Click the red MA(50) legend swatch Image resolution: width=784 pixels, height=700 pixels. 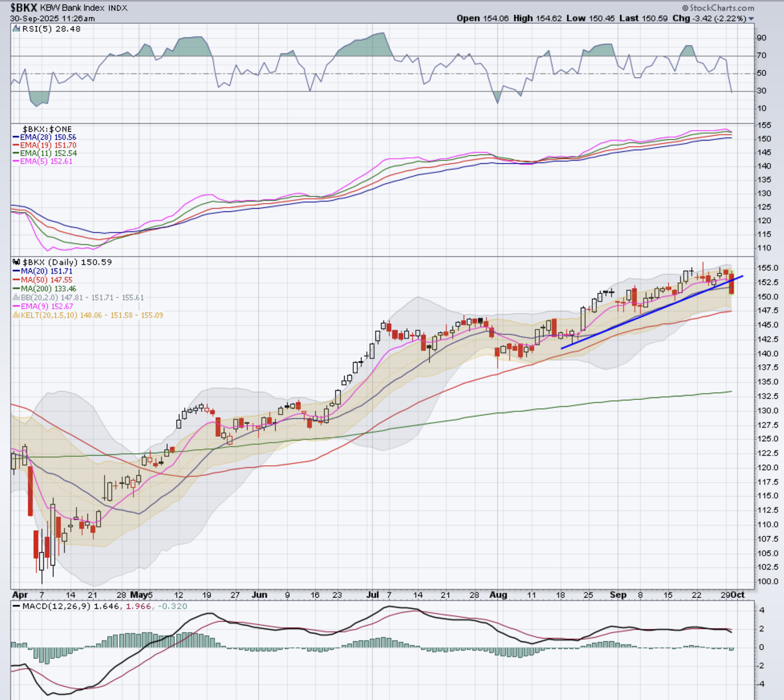click(16, 280)
